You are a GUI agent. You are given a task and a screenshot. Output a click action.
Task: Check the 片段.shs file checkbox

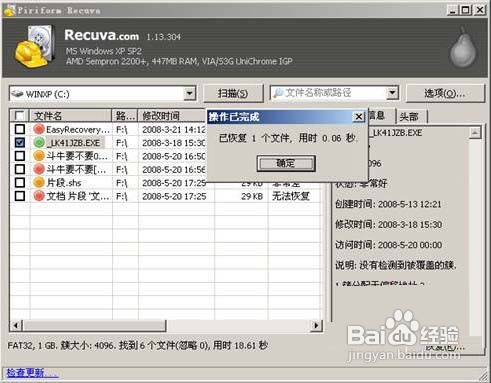[x=20, y=182]
